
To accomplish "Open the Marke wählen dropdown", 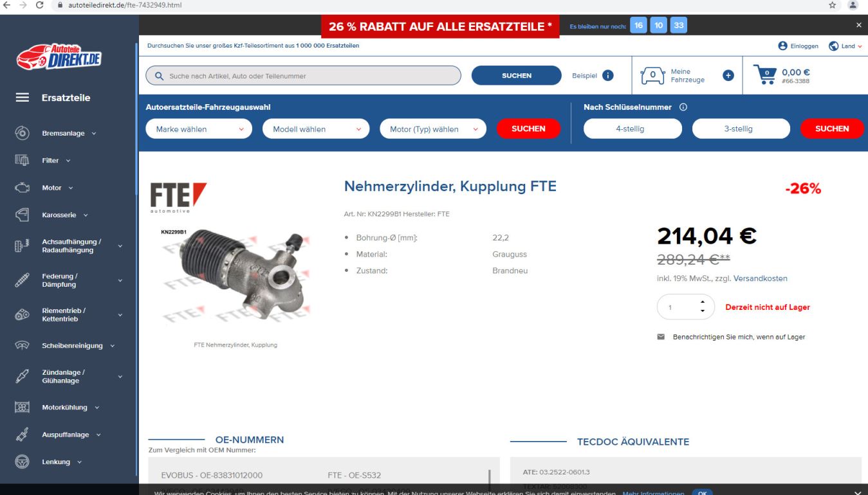I will (199, 129).
